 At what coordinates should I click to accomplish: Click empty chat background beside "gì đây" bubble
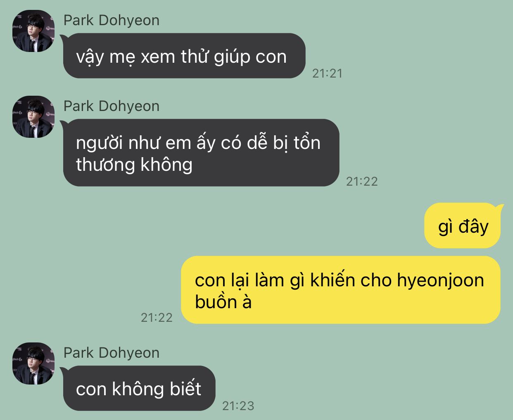[248, 226]
